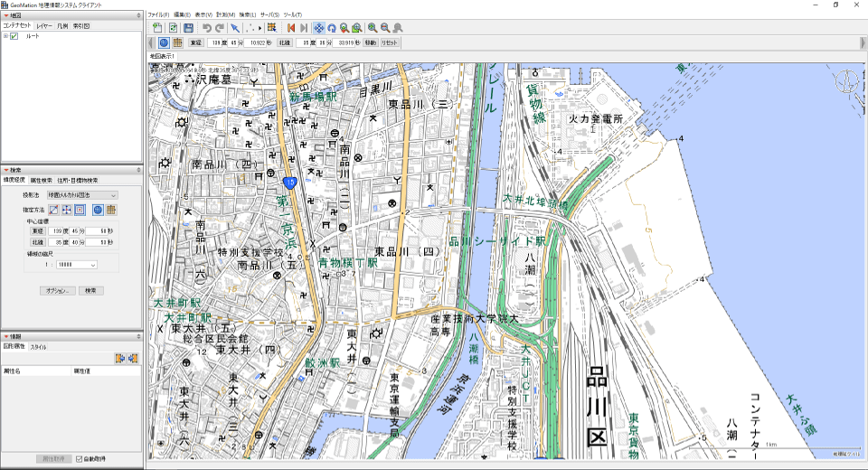
Task: Choose the globe coordinate icon in search panel
Action: [98, 210]
